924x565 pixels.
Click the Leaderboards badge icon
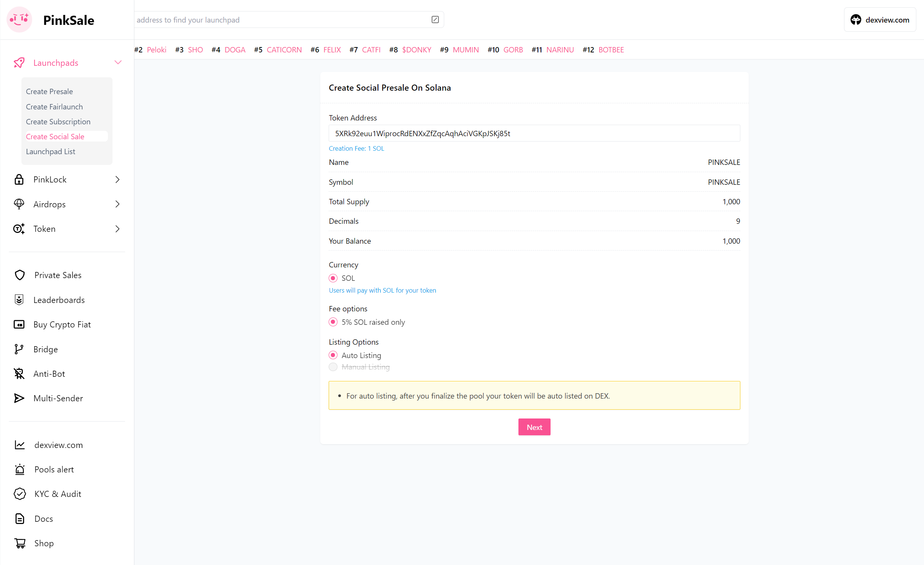(x=19, y=300)
